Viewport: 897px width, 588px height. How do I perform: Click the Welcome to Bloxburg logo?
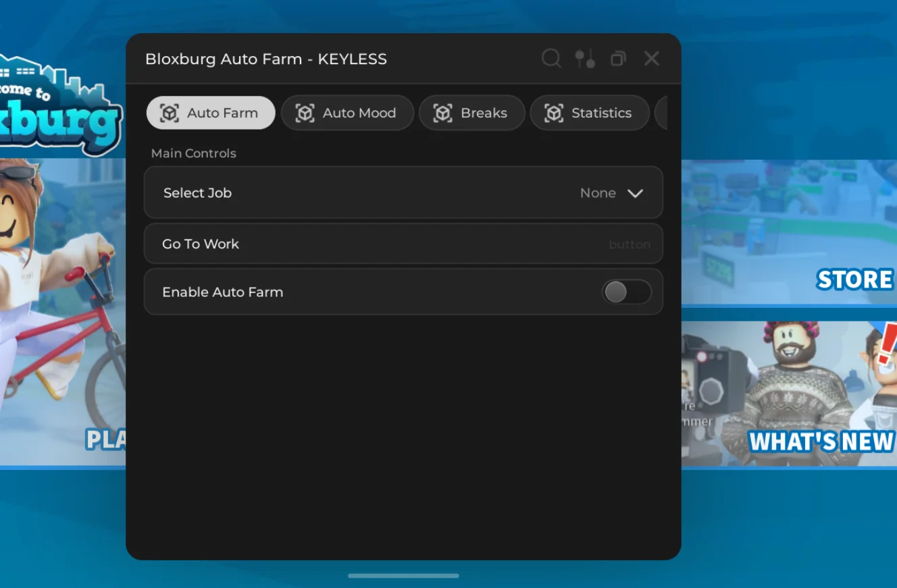pos(61,105)
